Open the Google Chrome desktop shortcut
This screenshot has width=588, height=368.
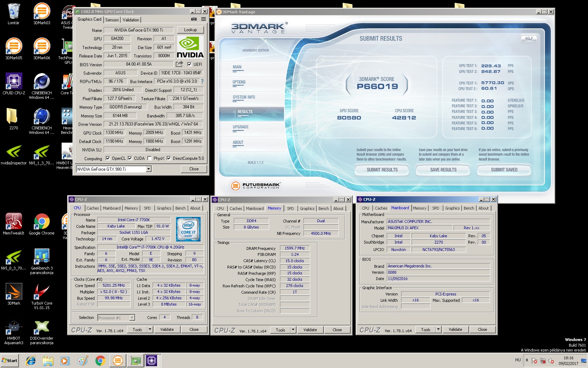[42, 224]
